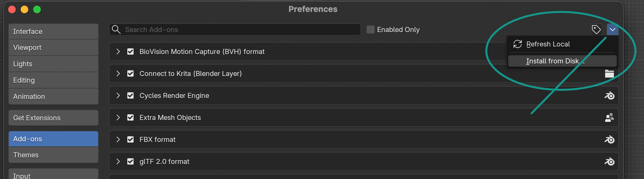Screen dimensions: 644x179
Task: Click the Refresh Local icon
Action: click(x=518, y=44)
